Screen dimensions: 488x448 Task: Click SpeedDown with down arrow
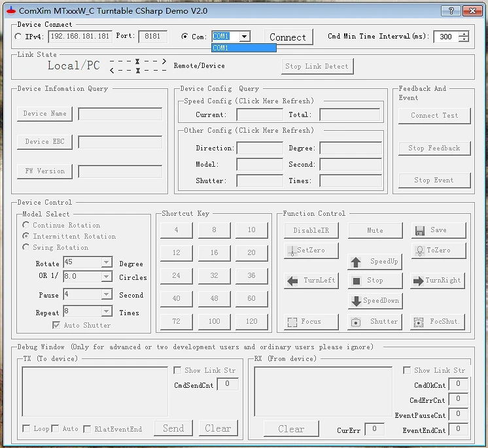(x=375, y=301)
